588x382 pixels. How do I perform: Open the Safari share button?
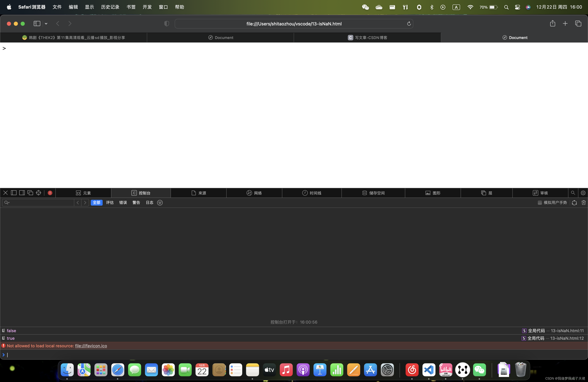(552, 23)
